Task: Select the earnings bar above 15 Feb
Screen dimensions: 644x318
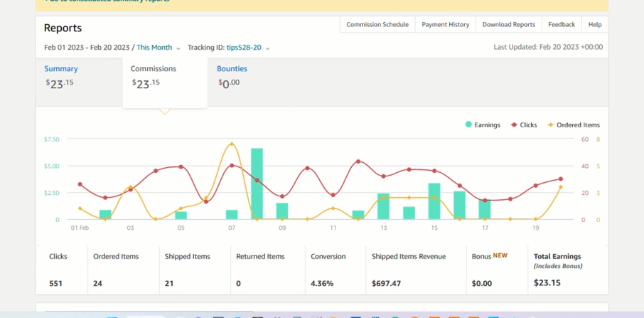Action: [434, 201]
